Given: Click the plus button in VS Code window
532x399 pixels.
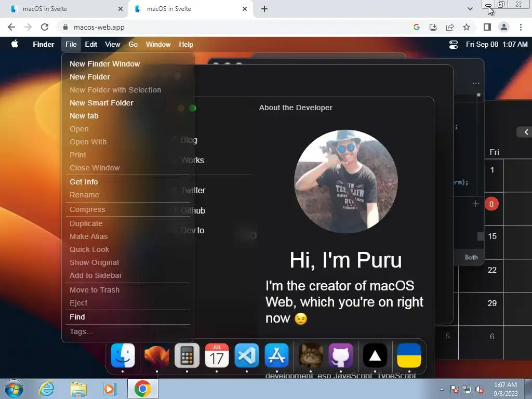Looking at the screenshot, I should 475,204.
